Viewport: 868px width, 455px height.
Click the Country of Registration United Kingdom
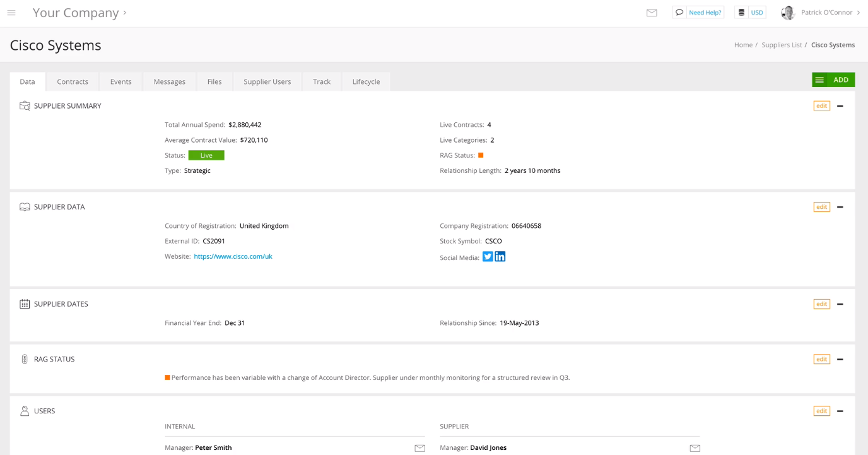[264, 226]
